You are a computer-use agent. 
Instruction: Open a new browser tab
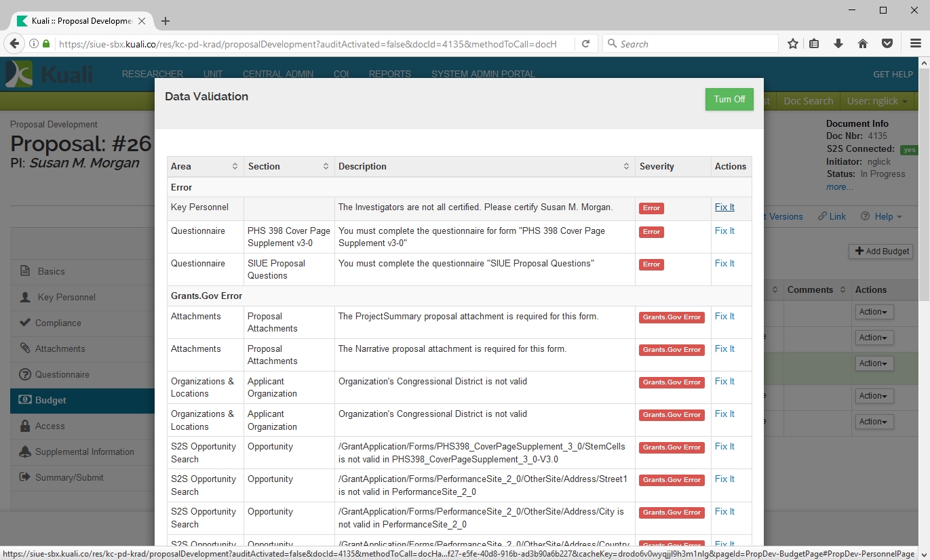coord(166,21)
